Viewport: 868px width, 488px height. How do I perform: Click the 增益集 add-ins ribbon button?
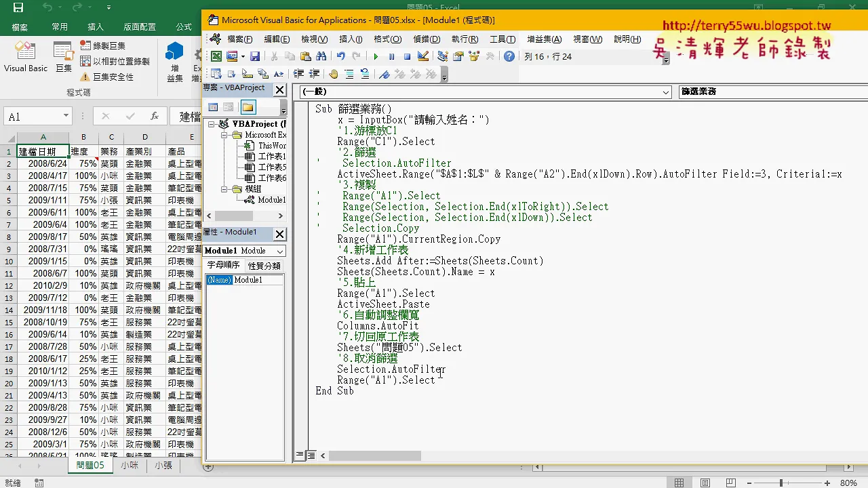tap(175, 62)
